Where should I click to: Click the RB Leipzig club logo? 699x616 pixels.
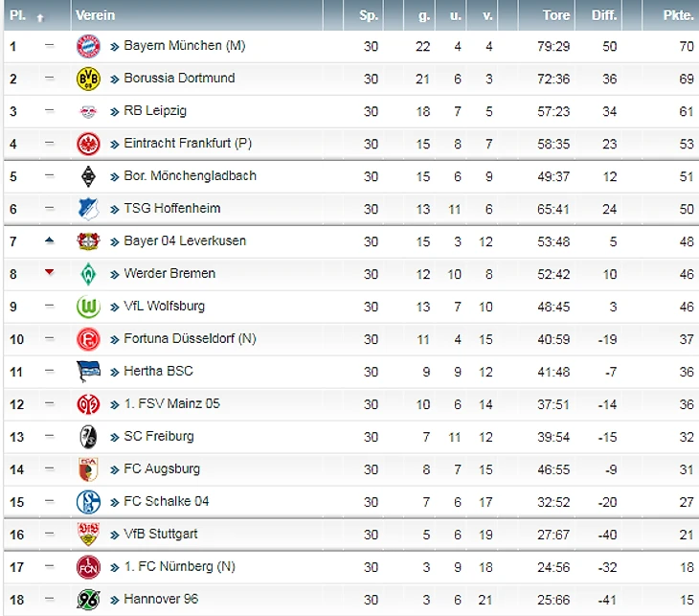pyautogui.click(x=88, y=111)
